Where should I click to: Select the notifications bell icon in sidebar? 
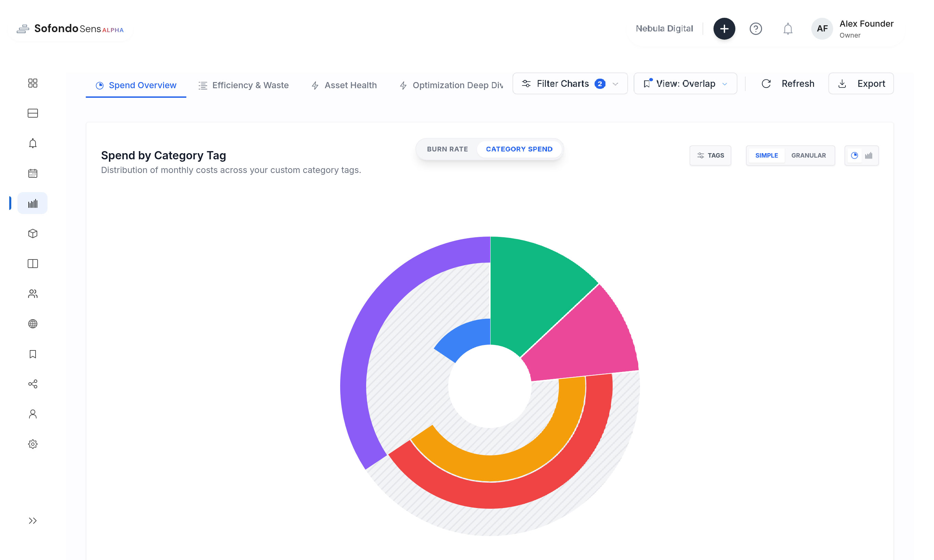[x=32, y=143]
